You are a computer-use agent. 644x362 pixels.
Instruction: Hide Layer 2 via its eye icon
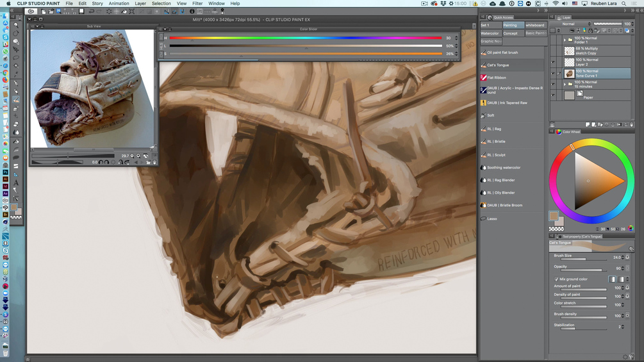(x=554, y=62)
